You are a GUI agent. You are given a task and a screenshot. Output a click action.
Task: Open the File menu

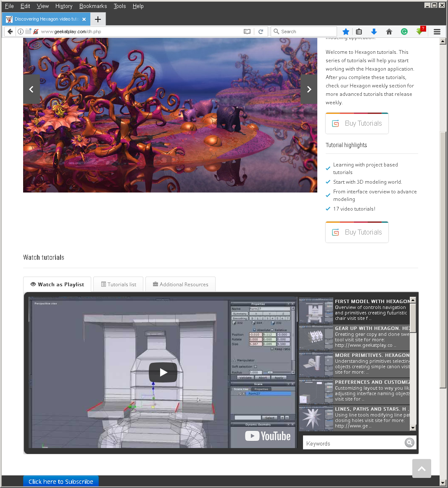coord(9,6)
